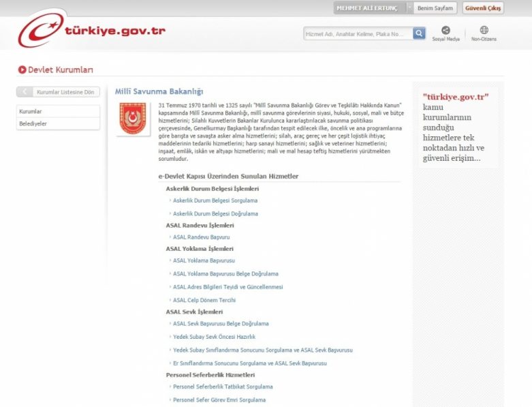532x407 pixels.
Task: Click the "türkiye.gov.tr" slogan box text
Action: pyautogui.click(x=456, y=127)
